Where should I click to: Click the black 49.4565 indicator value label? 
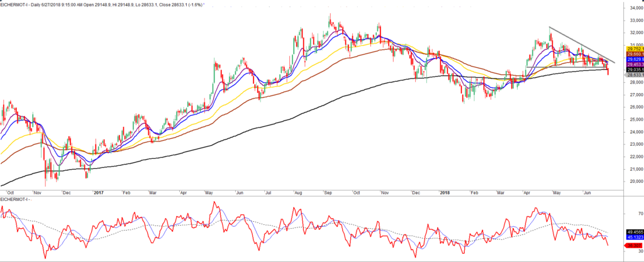[x=635, y=231]
